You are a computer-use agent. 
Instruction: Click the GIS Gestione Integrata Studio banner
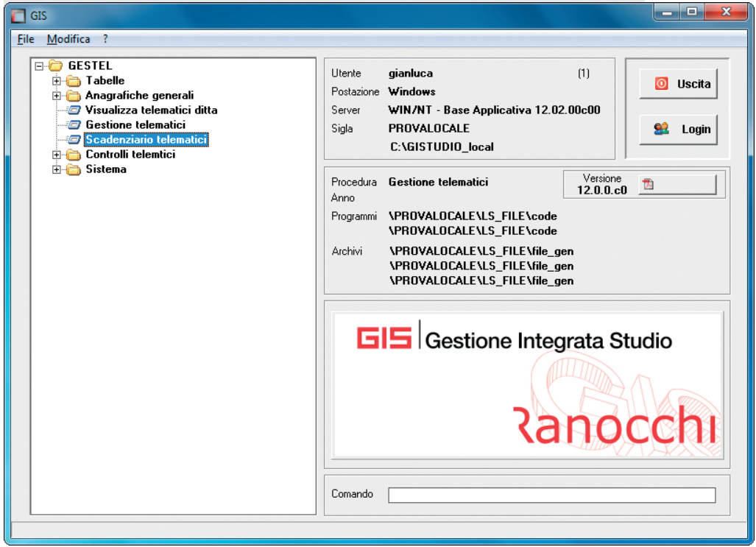529,385
